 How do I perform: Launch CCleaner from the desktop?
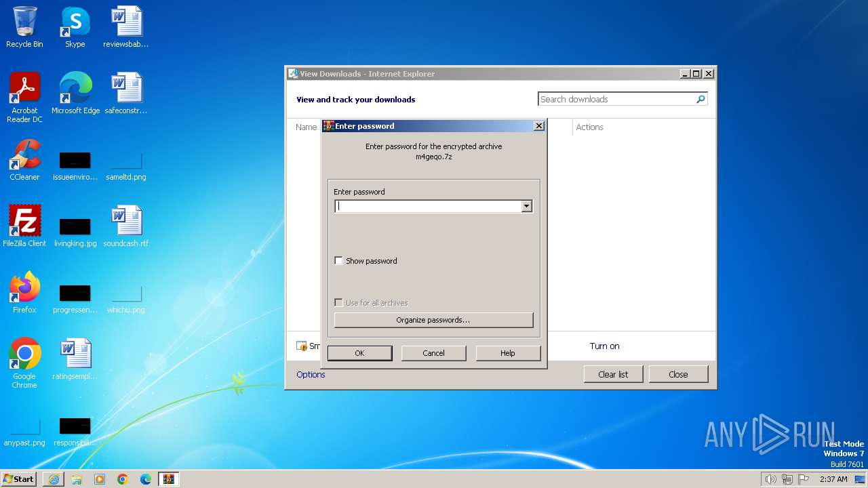[x=24, y=160]
